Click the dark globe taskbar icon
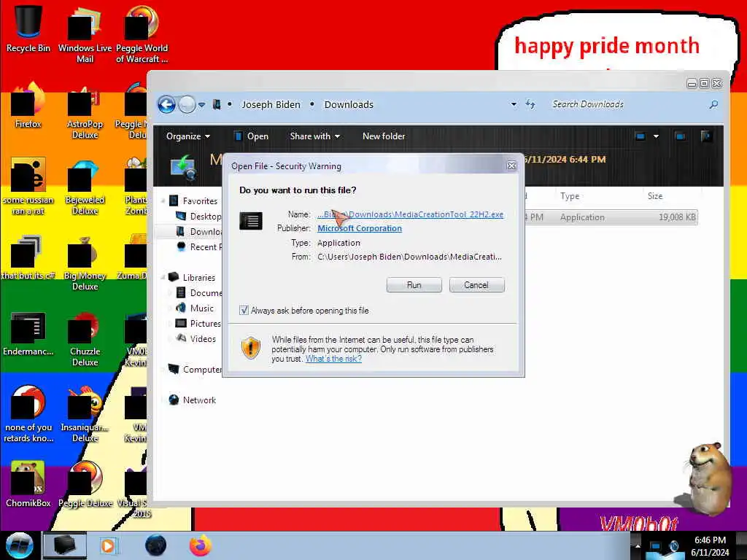 tap(156, 545)
